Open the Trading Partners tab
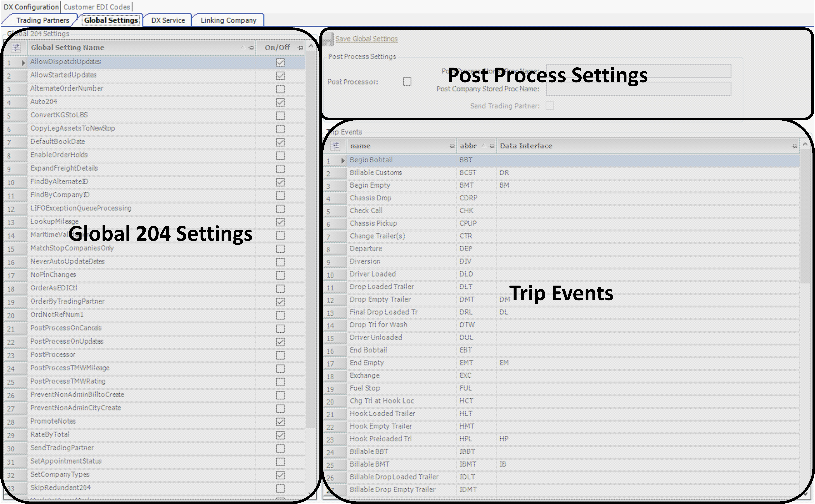This screenshot has height=504, width=815. click(43, 20)
